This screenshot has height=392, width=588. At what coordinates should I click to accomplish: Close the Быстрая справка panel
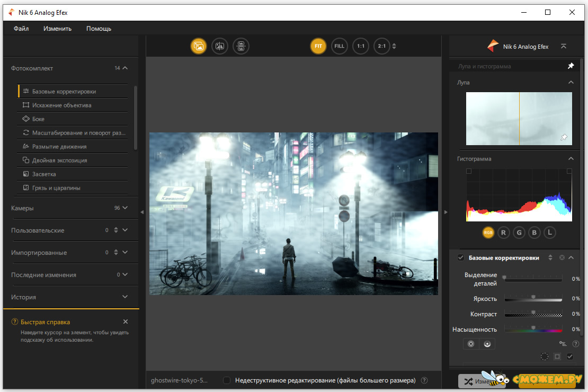click(x=126, y=322)
